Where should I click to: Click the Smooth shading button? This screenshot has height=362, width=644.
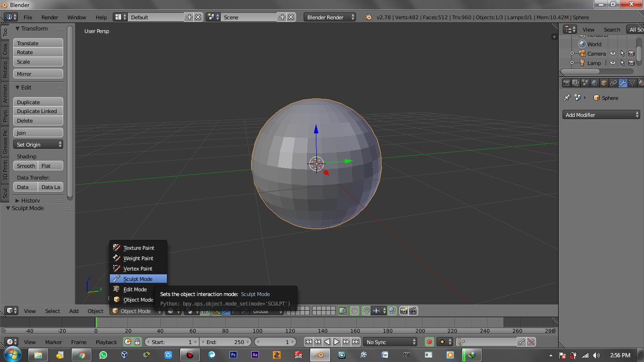(25, 165)
